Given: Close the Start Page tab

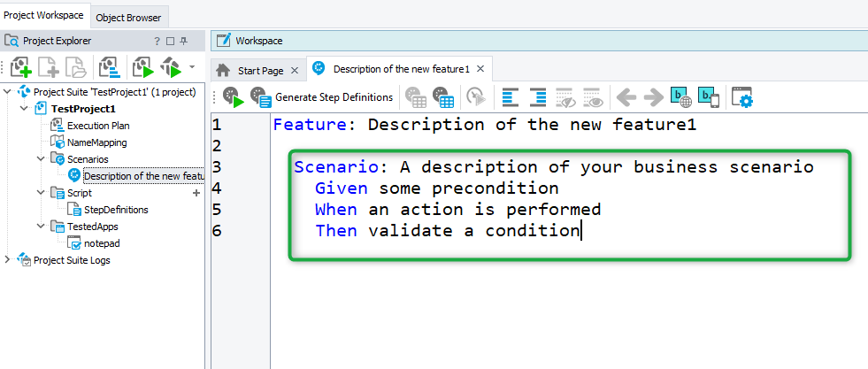Looking at the screenshot, I should 295,70.
